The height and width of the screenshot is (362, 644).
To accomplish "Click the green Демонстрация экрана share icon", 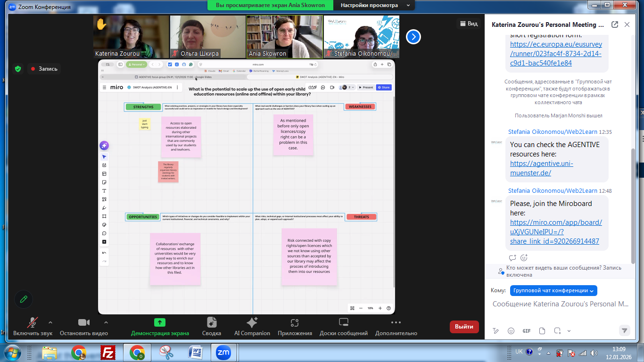I will 160,323.
